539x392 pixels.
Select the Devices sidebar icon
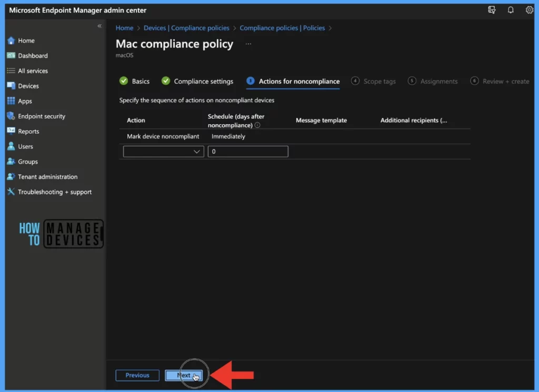coord(11,86)
